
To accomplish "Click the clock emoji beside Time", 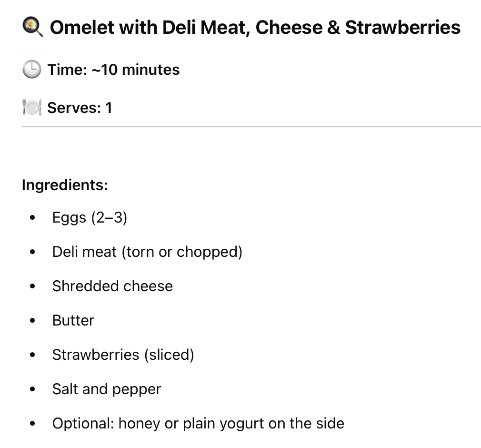I will [31, 70].
